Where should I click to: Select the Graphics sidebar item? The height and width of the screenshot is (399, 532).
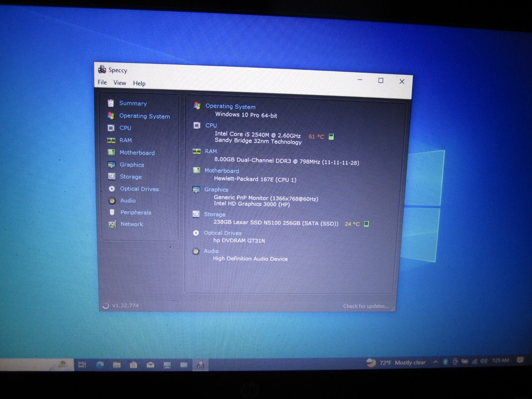click(x=132, y=165)
